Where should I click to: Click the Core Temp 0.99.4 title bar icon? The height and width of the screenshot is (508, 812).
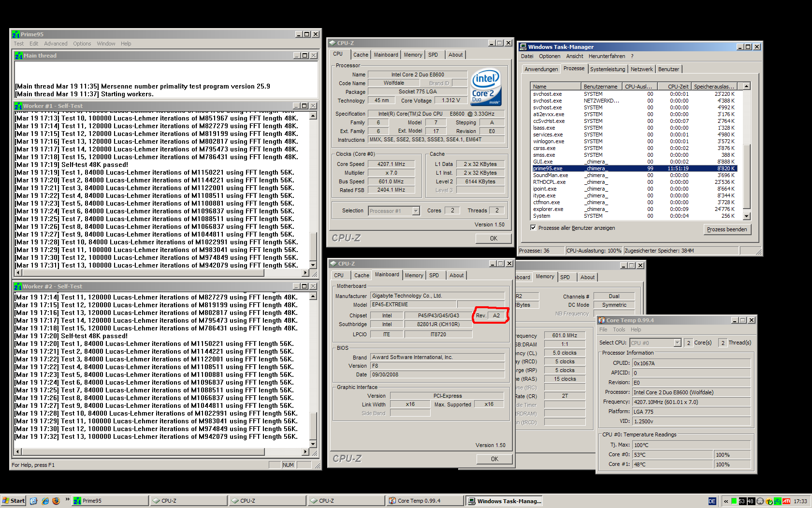point(602,320)
